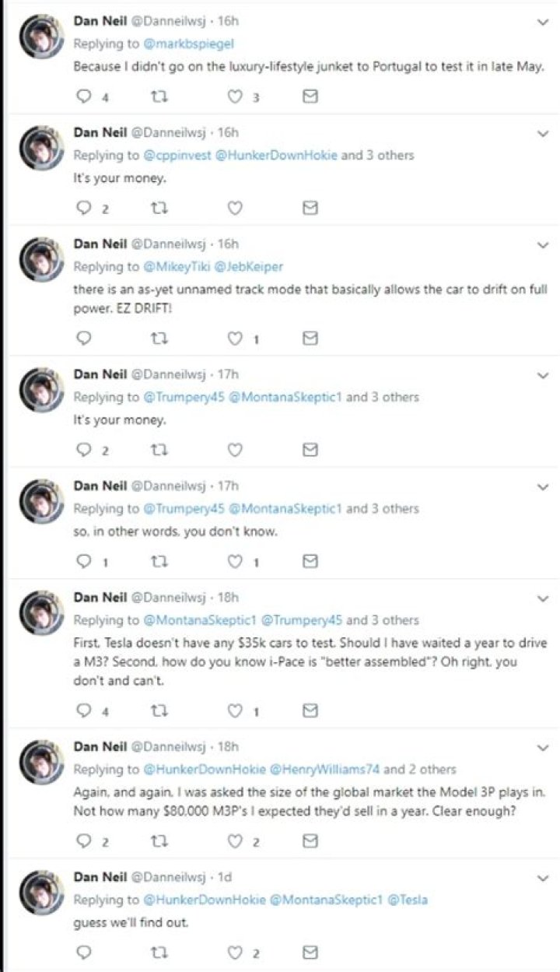560x972 pixels.
Task: Like the "so, in other words" tweet
Action: pyautogui.click(x=235, y=561)
